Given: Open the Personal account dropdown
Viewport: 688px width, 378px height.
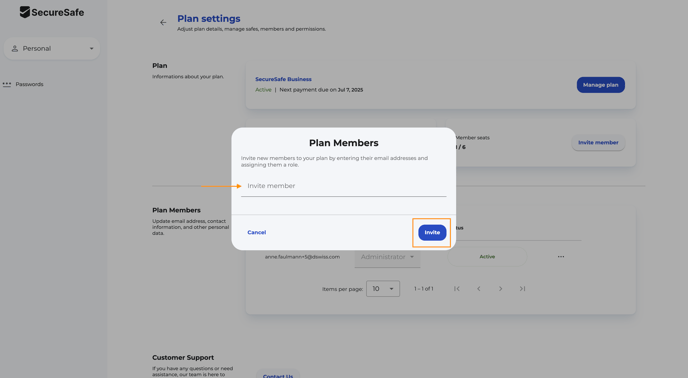Looking at the screenshot, I should point(52,48).
